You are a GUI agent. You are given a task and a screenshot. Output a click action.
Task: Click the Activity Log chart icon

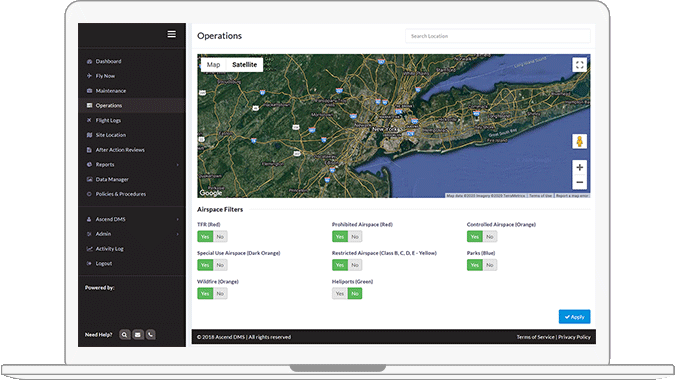[x=90, y=249]
